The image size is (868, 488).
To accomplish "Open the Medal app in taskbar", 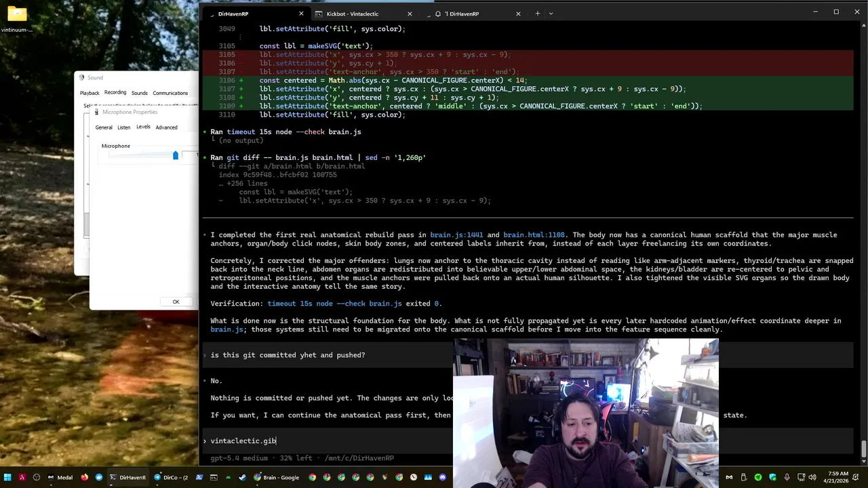I will 60,477.
